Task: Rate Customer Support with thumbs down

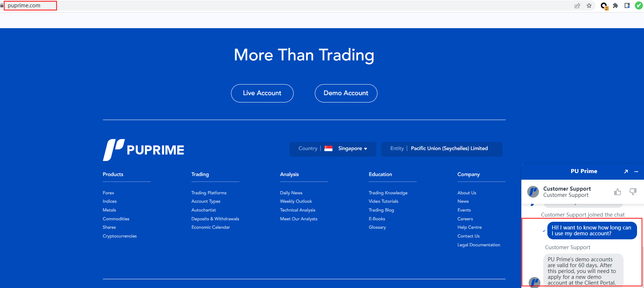Action: click(633, 192)
